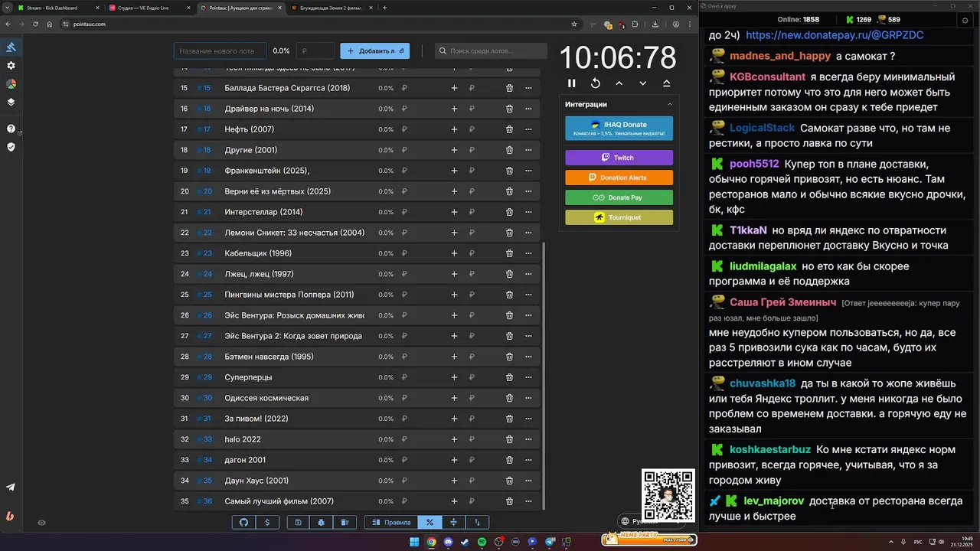Delete the Даун Хаус (2001) lot

509,481
